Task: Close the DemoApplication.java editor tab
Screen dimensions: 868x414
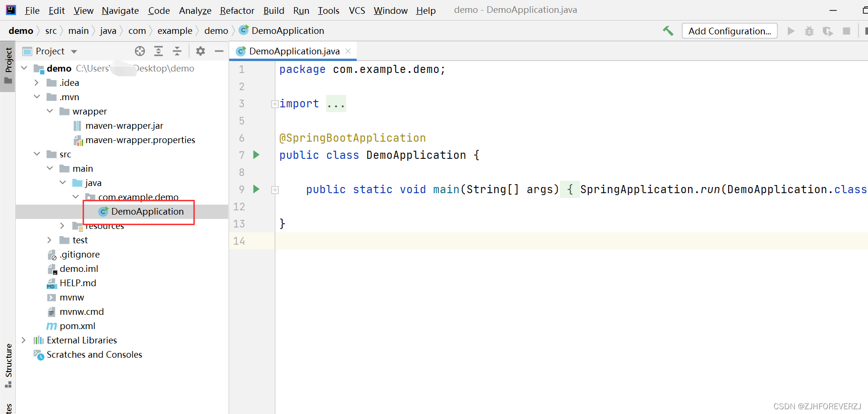Action: [x=348, y=51]
